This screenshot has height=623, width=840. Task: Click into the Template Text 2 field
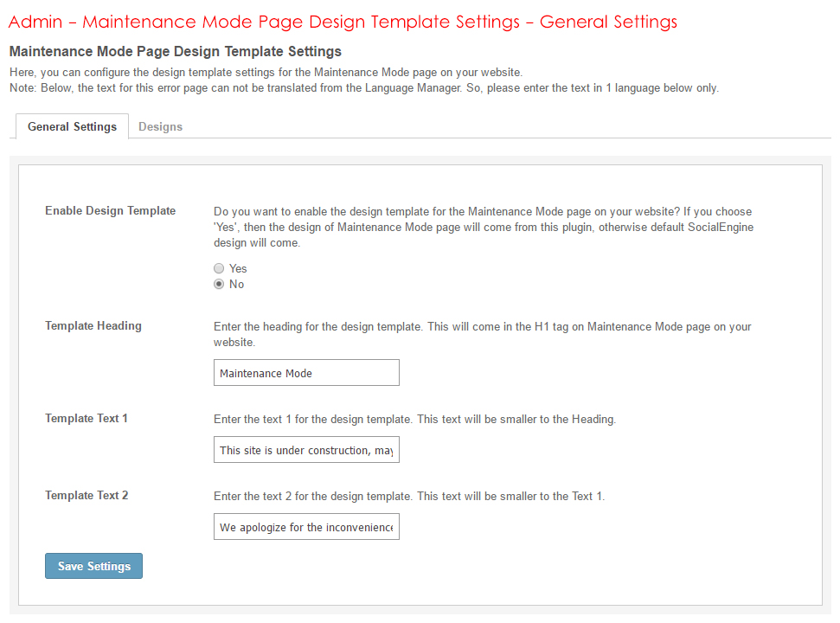click(306, 527)
